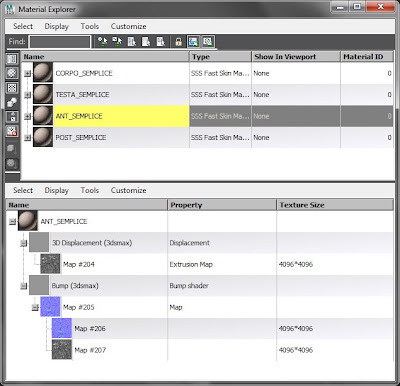Toggle the sync to material level icon

[x=208, y=42]
